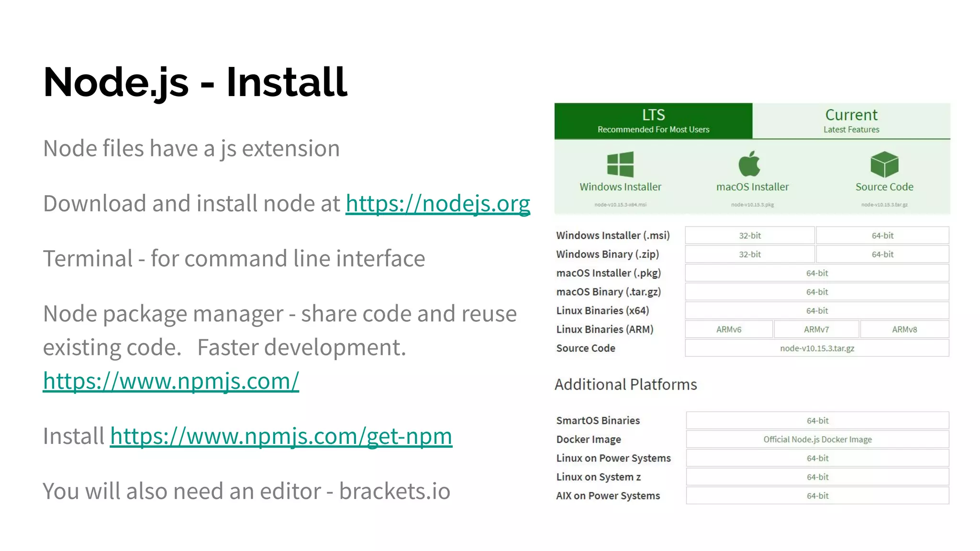Click the Windows Installer label
980x551 pixels.
click(620, 187)
